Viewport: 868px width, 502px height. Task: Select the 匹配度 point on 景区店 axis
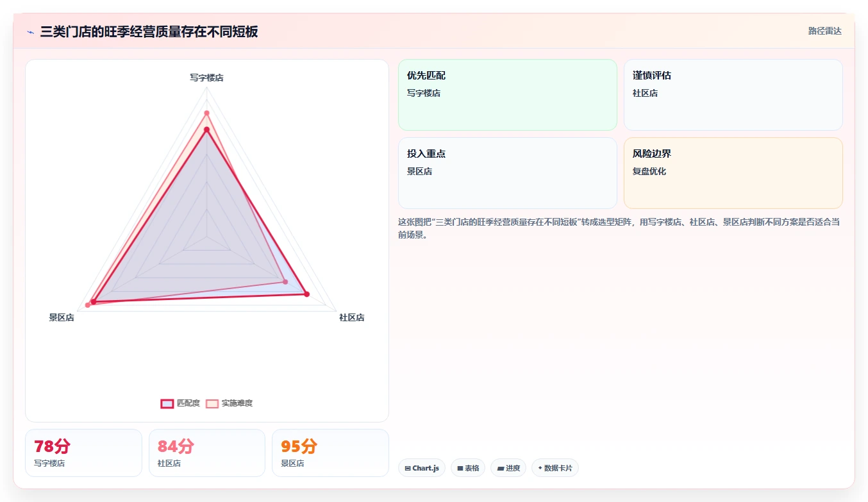click(94, 301)
